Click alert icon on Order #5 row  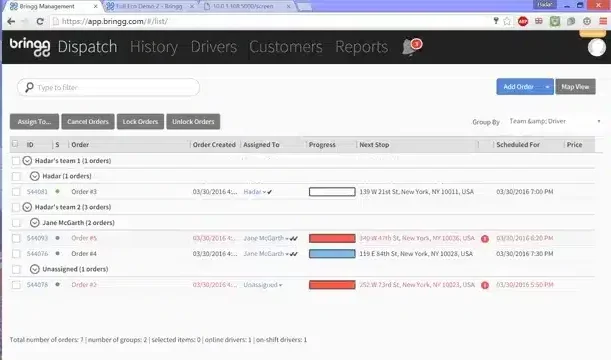pyautogui.click(x=485, y=239)
